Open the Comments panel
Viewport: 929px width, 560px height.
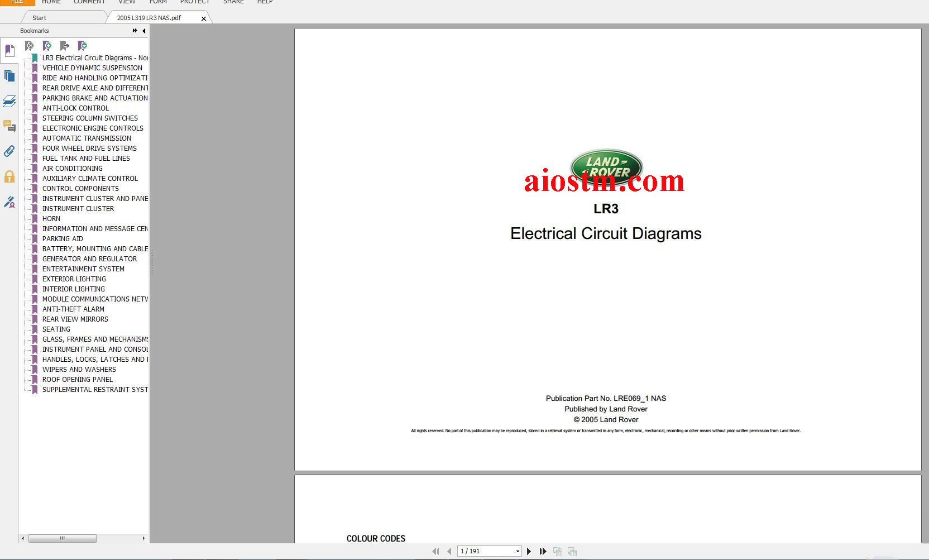[9, 127]
